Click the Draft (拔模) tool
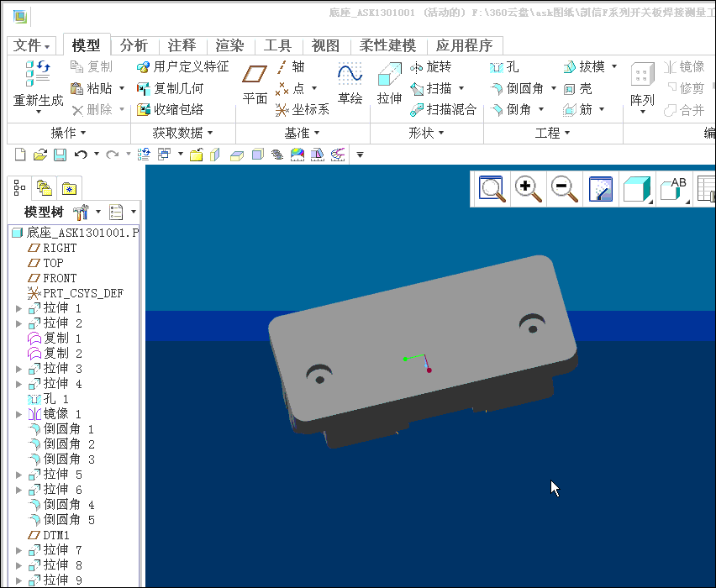The width and height of the screenshot is (716, 588). (584, 67)
